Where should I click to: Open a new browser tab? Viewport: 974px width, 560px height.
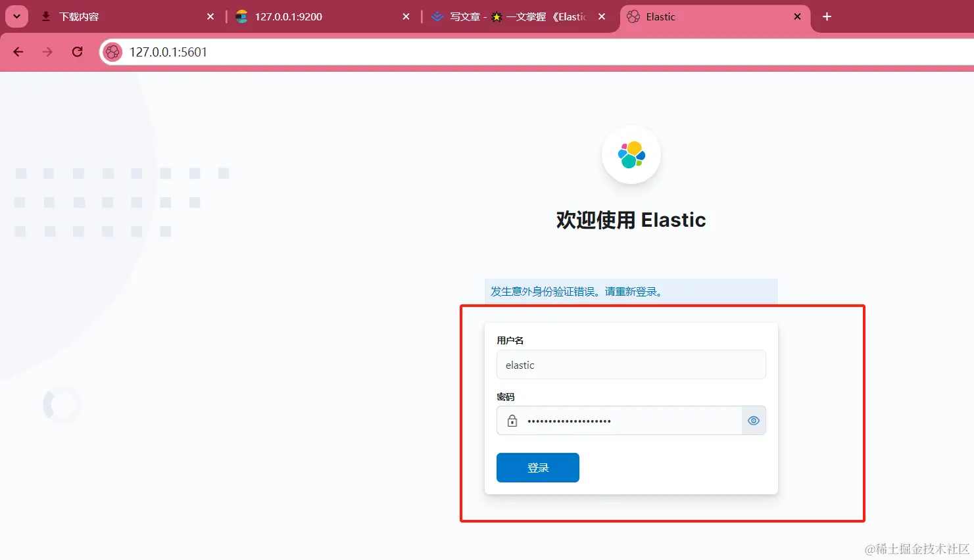827,17
